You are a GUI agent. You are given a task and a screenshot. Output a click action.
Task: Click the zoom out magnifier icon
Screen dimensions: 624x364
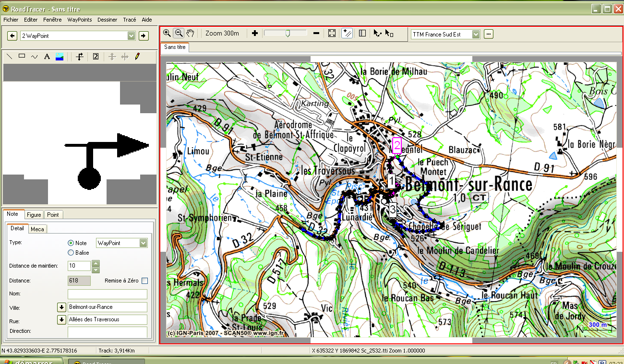[x=179, y=33]
